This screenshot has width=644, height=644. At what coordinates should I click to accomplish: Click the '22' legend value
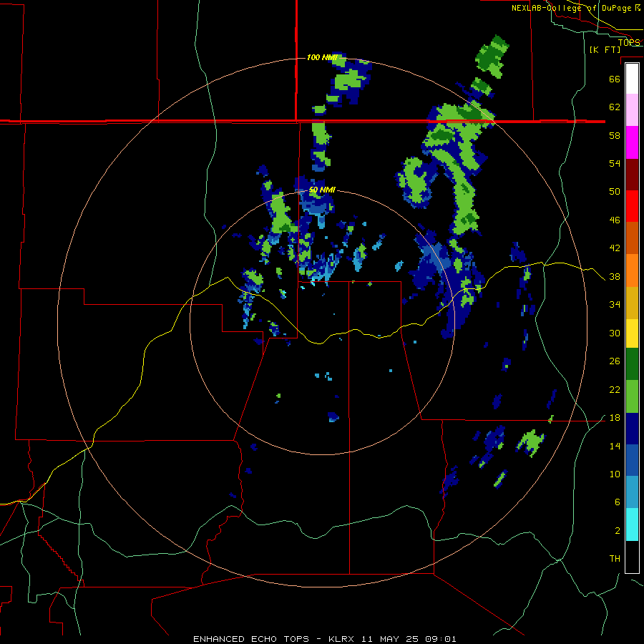tap(615, 390)
